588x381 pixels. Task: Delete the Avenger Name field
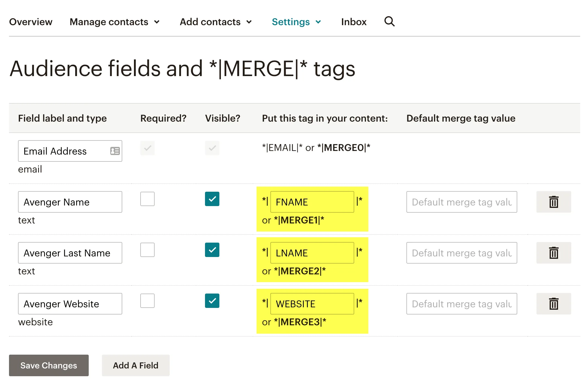pos(553,202)
